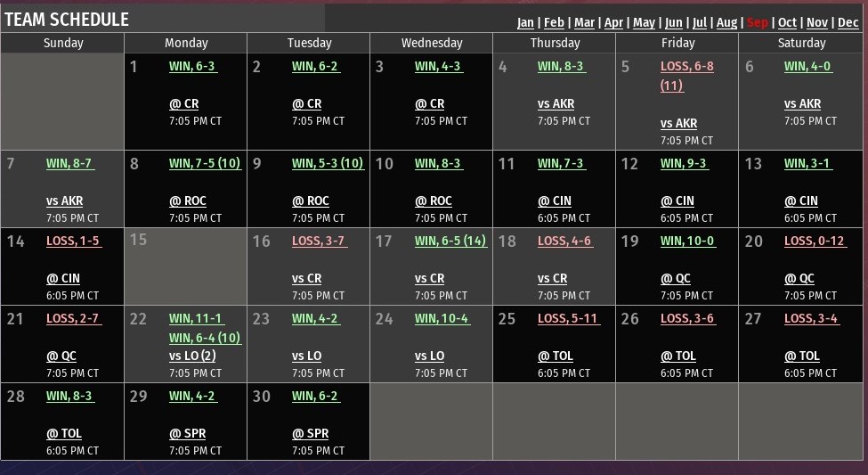868x475 pixels.
Task: Click the @ ROC link on the 8th
Action: (x=187, y=201)
